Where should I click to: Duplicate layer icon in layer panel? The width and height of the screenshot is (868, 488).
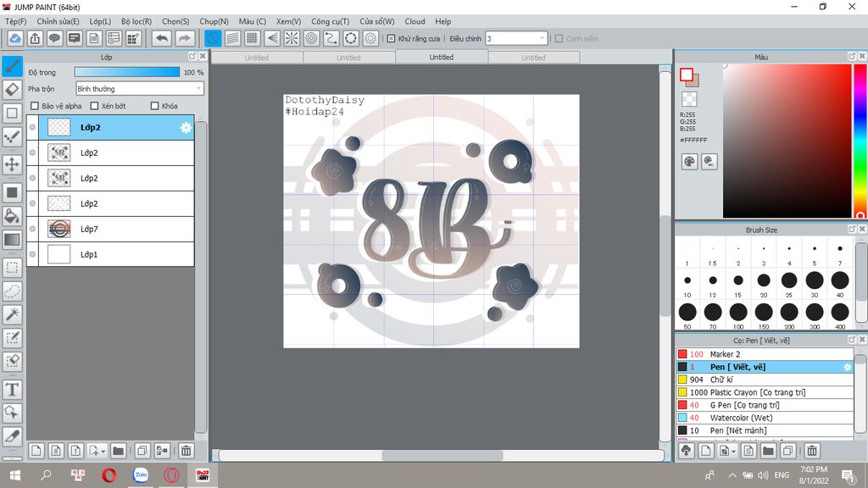(x=142, y=451)
